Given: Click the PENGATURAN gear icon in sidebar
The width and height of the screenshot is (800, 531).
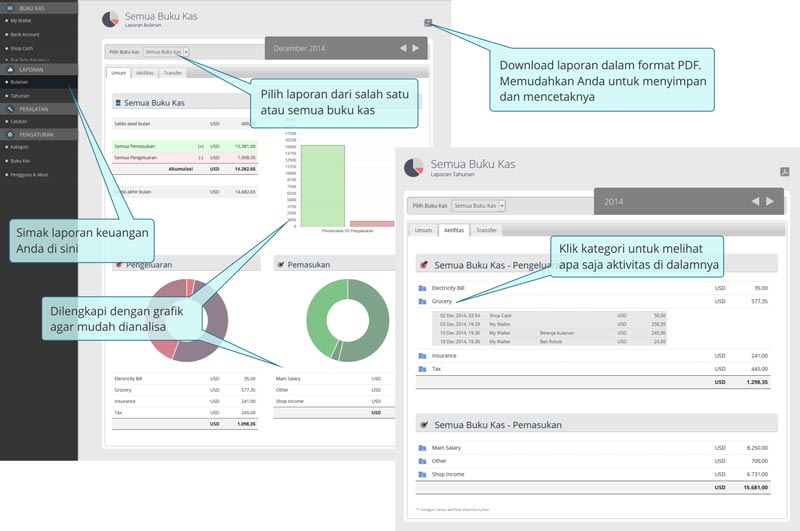Looking at the screenshot, I should pos(10,135).
